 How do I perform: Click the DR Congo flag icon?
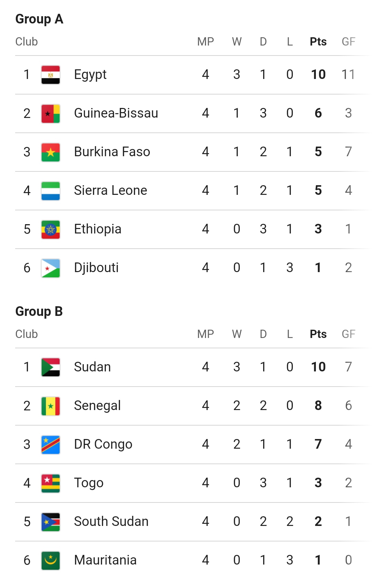coord(51,445)
